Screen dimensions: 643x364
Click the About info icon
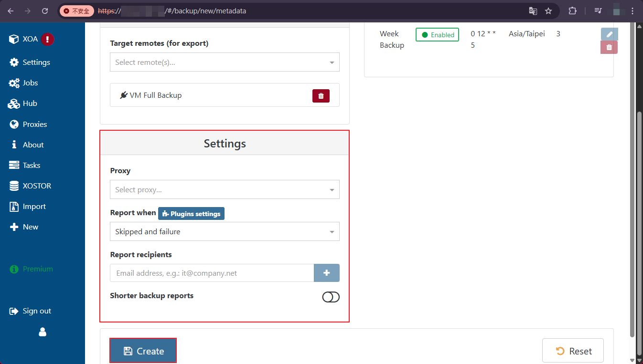tap(14, 145)
